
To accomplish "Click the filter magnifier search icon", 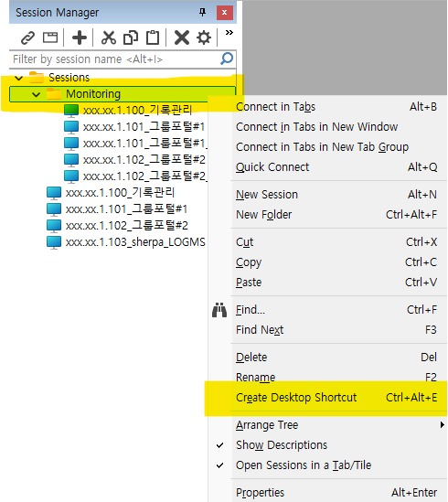I will (x=227, y=59).
